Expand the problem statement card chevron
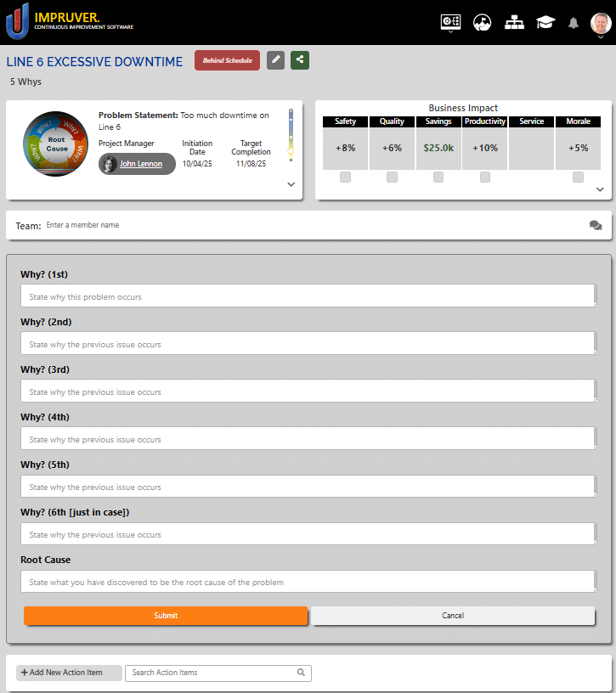 [x=291, y=183]
